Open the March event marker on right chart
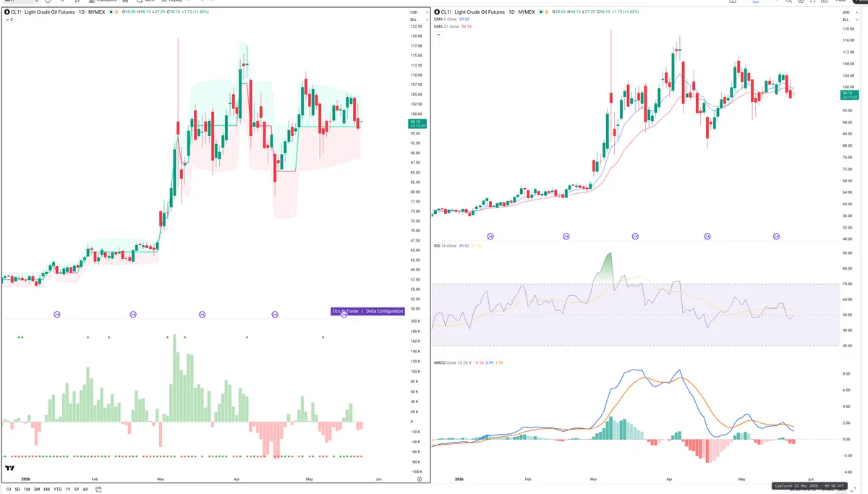This screenshot has height=494, width=868. [x=635, y=237]
